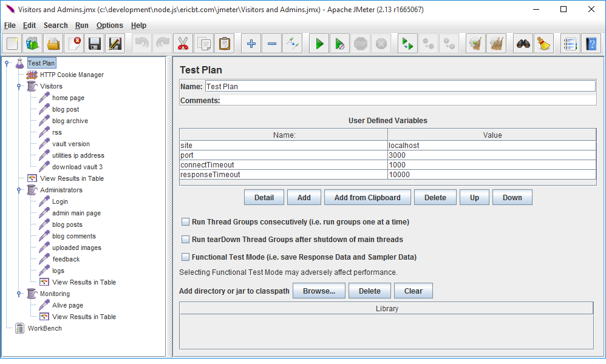Click the Clear All double broom icon
The height and width of the screenshot is (364, 606).
pyautogui.click(x=497, y=44)
